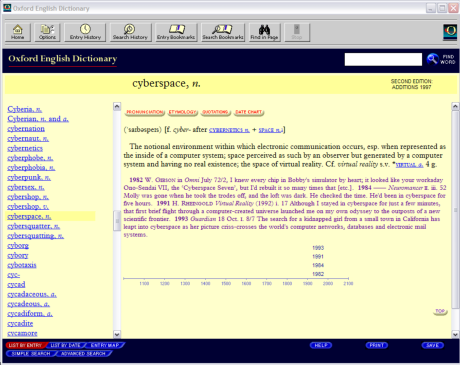Screen dimensions: 460x365
Task: Show the Pronunciation section
Action: coord(145,112)
